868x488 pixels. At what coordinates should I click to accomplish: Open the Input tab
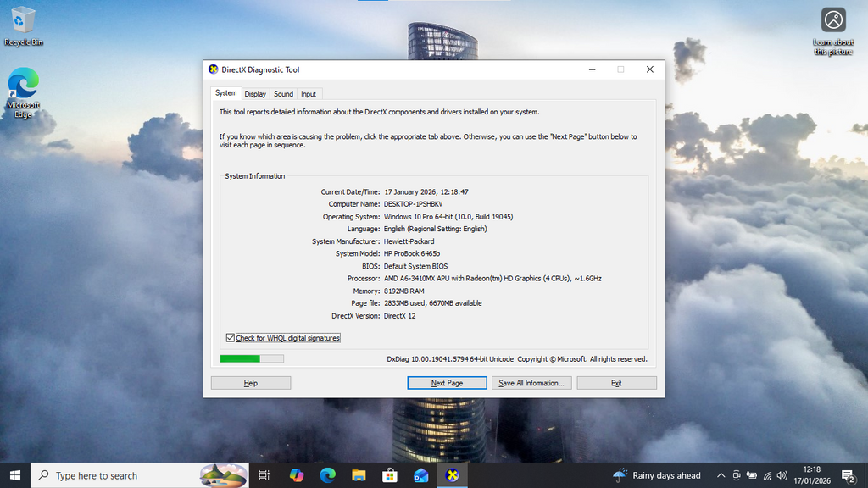pyautogui.click(x=309, y=94)
